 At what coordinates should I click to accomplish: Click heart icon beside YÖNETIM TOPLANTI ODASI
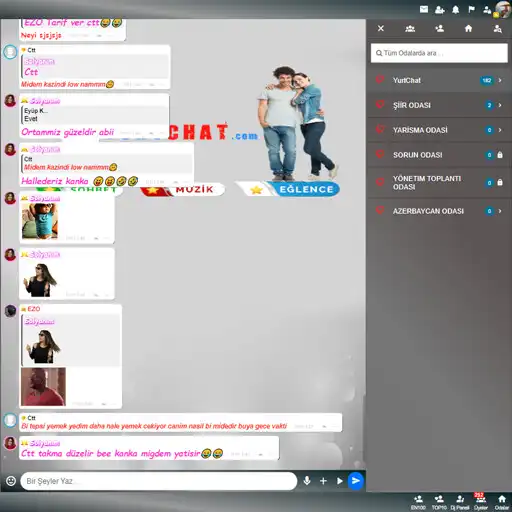[x=380, y=182]
